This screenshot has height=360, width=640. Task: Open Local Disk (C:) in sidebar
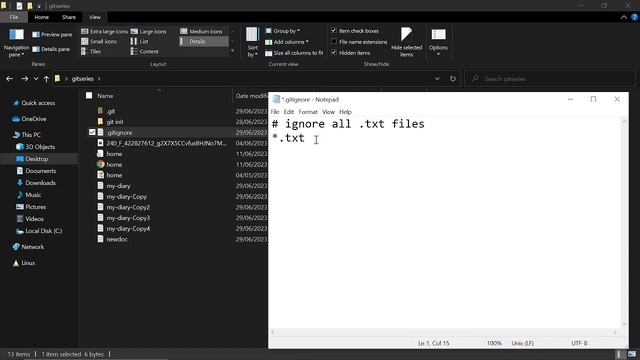pyautogui.click(x=39, y=231)
